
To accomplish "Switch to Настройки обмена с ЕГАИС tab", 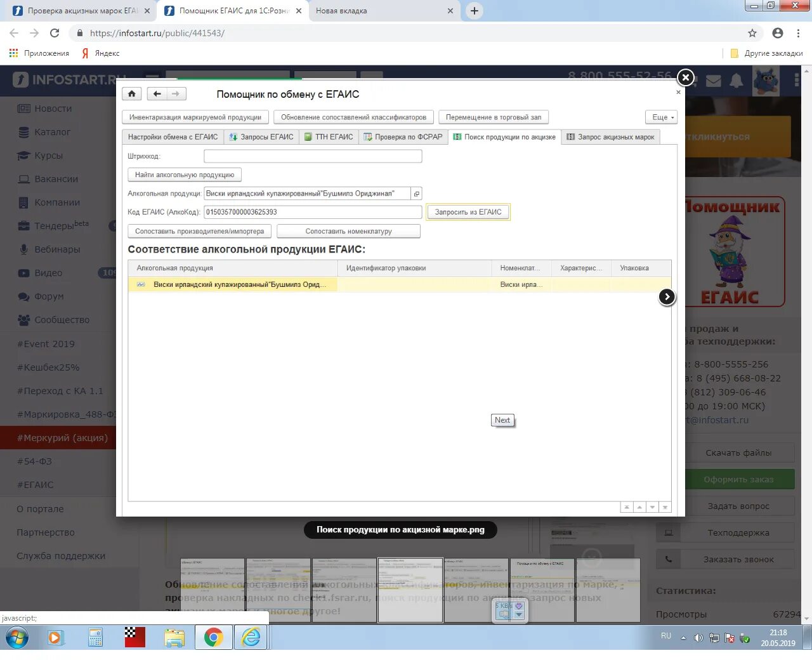I will click(x=173, y=137).
